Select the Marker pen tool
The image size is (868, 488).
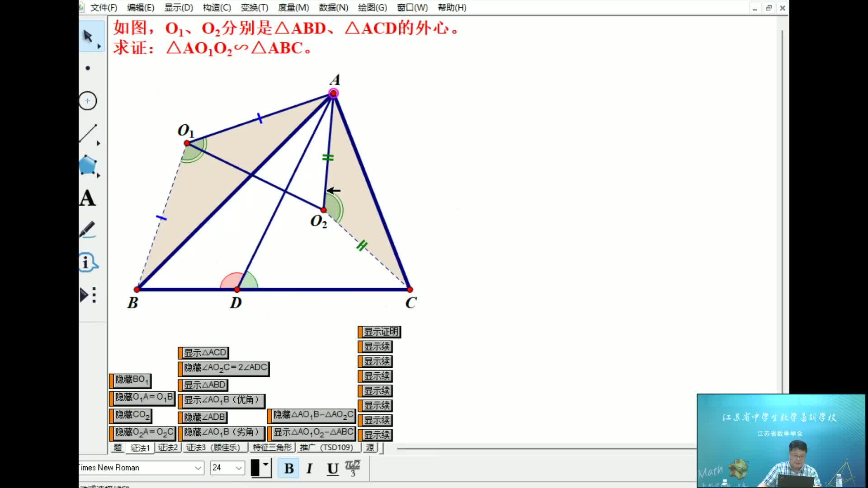point(88,230)
